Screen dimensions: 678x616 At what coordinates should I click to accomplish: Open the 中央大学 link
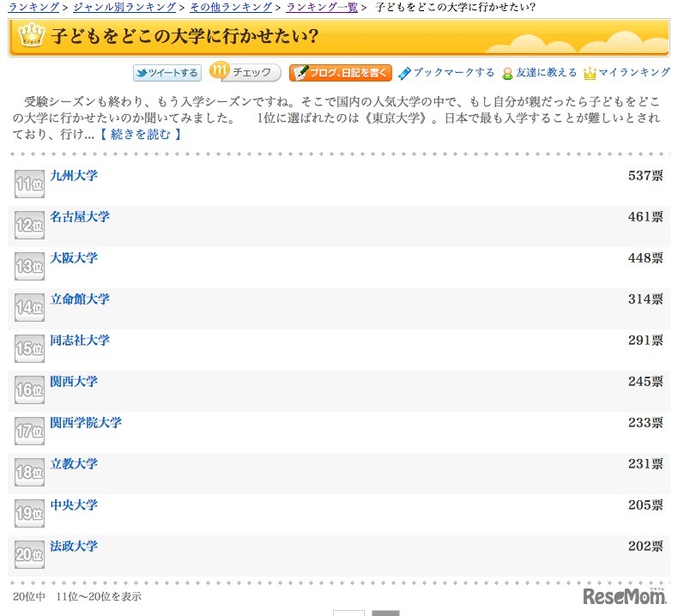[x=74, y=505]
